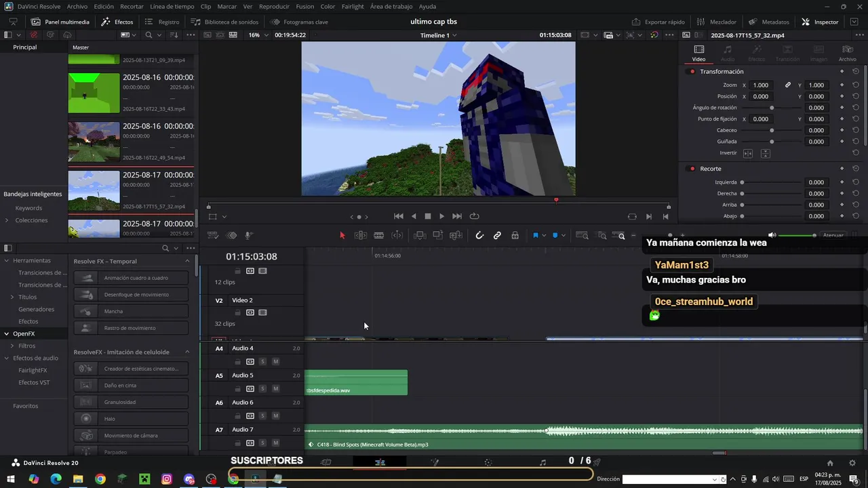The height and width of the screenshot is (488, 868).
Task: Open timeline view options icon
Action: (x=212, y=235)
